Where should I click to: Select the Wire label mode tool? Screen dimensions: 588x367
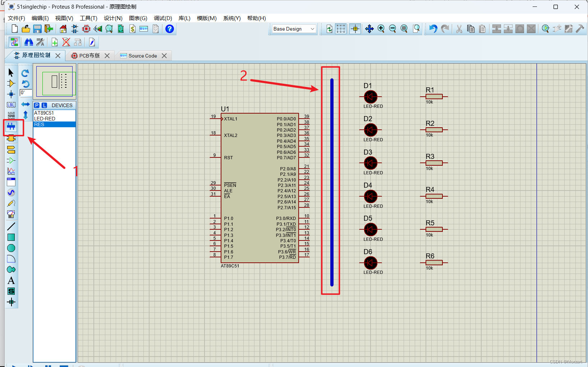[x=11, y=105]
